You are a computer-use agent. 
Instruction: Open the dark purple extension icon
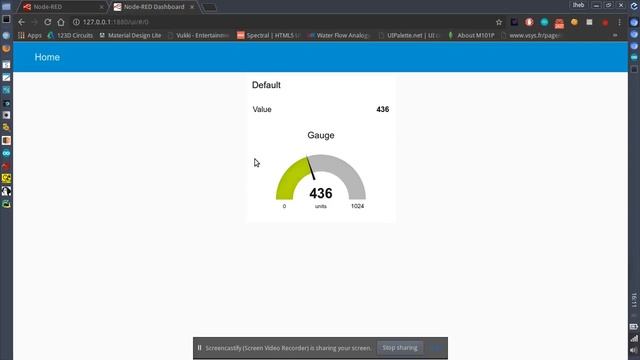point(514,22)
